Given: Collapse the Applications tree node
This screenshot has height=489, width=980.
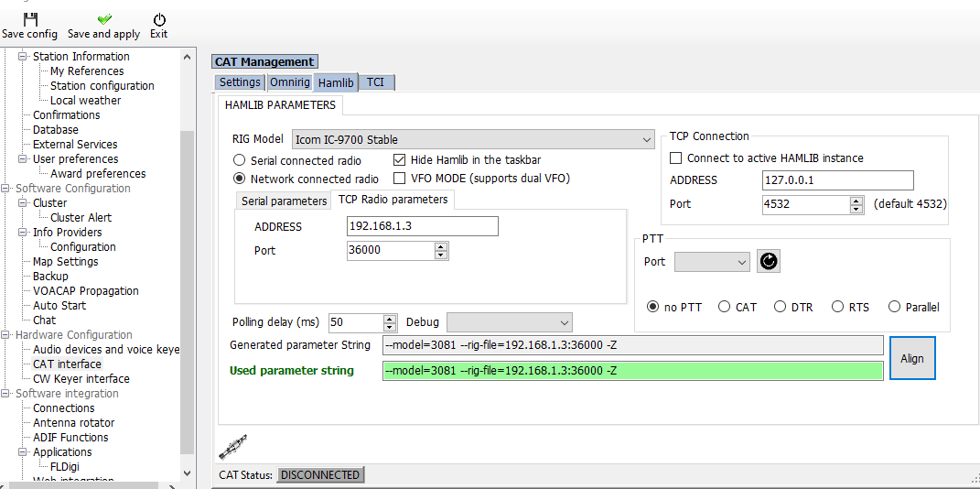Looking at the screenshot, I should pyautogui.click(x=23, y=452).
